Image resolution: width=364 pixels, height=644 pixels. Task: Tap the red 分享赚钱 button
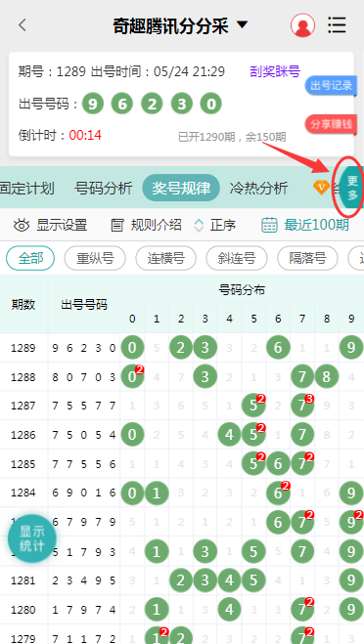pyautogui.click(x=331, y=124)
